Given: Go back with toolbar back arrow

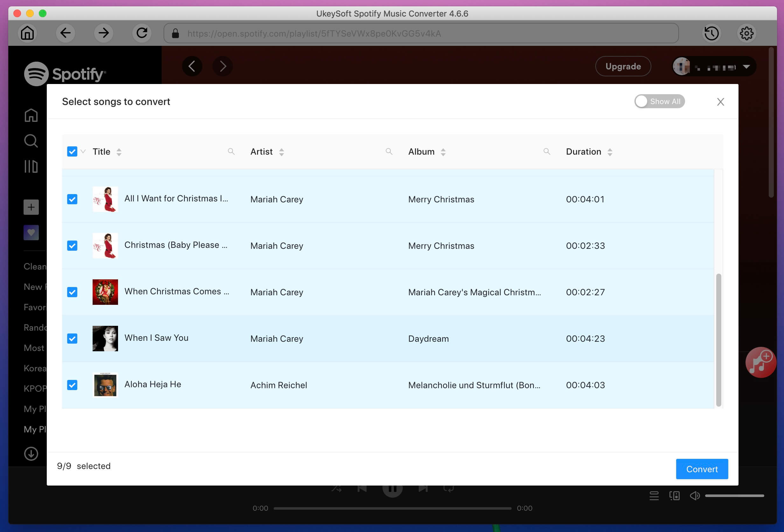Looking at the screenshot, I should [66, 33].
